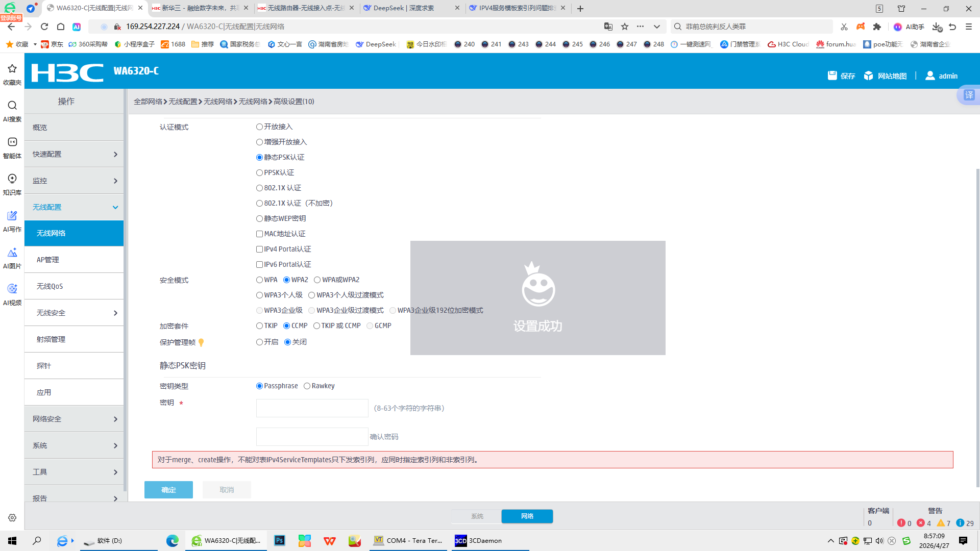Select the Rawkey key type
Screen dimensions: 980x551
pos(307,386)
